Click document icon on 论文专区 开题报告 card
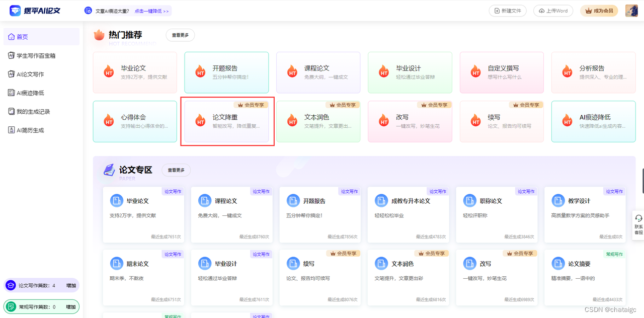The image size is (644, 318). (293, 201)
